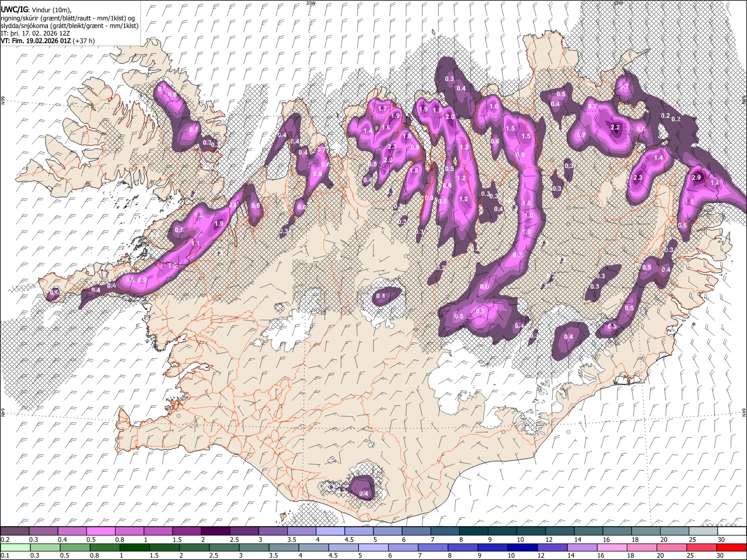Pick the deep purple 2–2.5 swatch in upper legend
The width and height of the screenshot is (747, 560).
pyautogui.click(x=215, y=531)
